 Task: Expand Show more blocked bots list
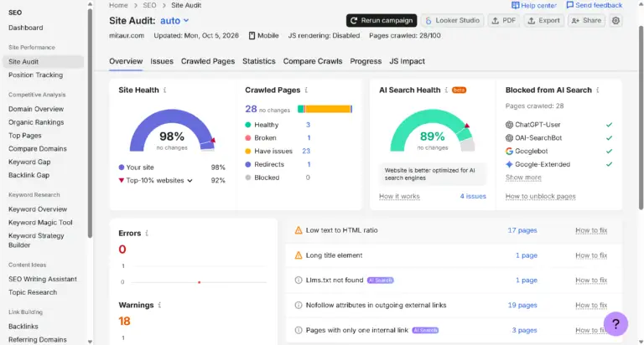[523, 178]
